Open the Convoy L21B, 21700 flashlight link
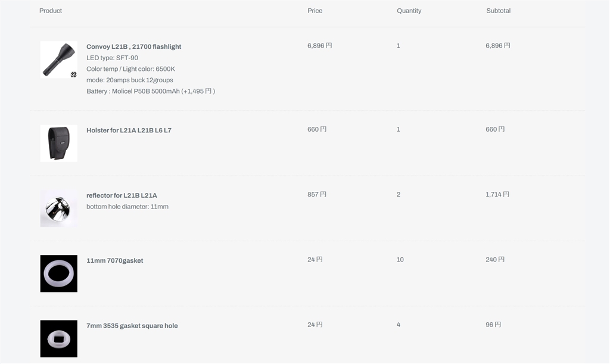 (x=133, y=46)
